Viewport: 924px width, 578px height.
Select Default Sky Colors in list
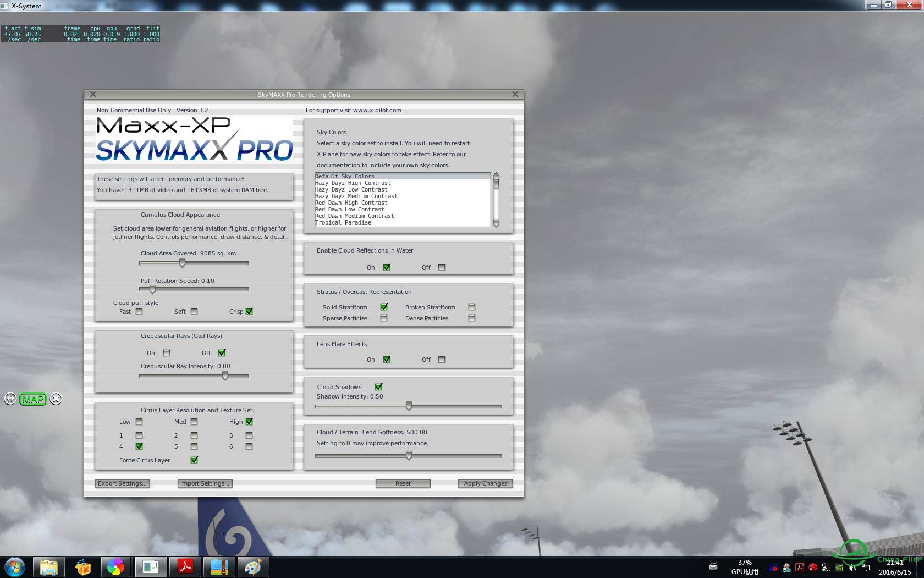(x=403, y=176)
